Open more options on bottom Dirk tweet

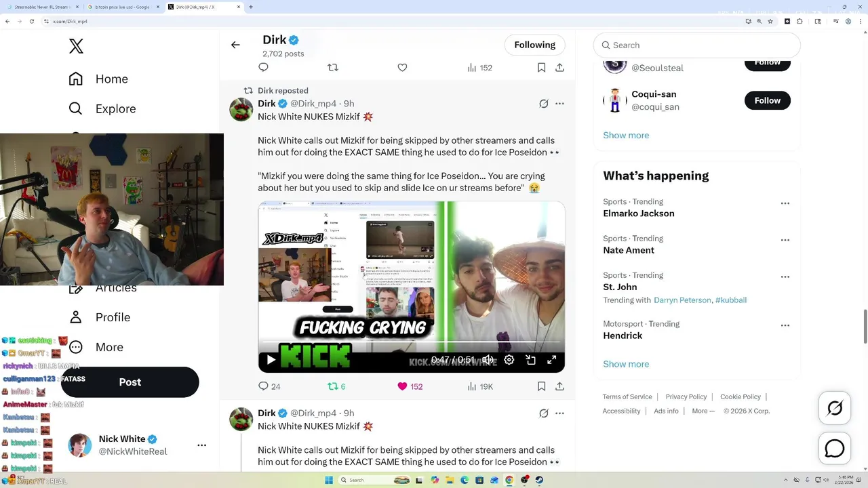(x=559, y=413)
